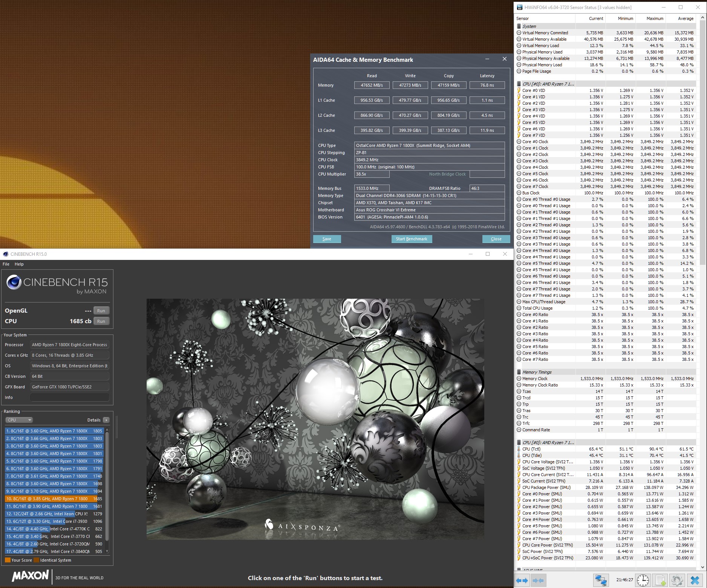Select ranking entry 17 Intel Core i7-3840QM
The height and width of the screenshot is (588, 707).
tap(54, 551)
